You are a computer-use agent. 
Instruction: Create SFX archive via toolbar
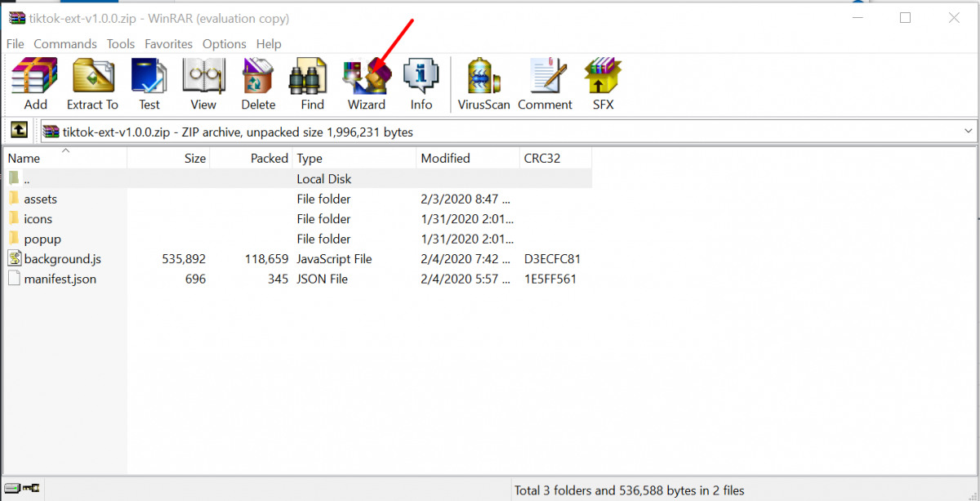(x=604, y=84)
